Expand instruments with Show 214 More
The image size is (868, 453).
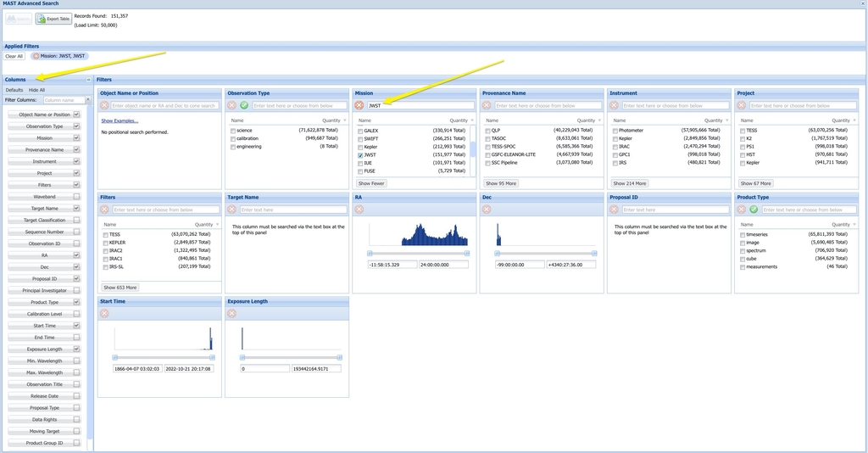tap(630, 183)
